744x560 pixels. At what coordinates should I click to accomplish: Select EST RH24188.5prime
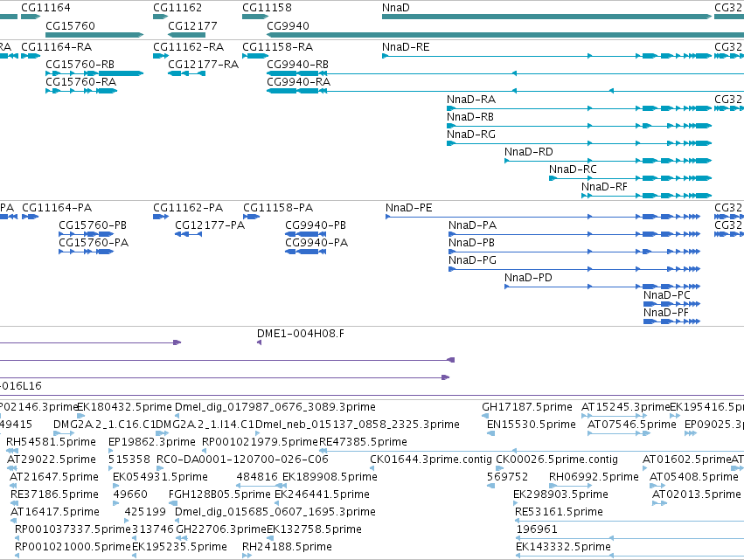(287, 547)
